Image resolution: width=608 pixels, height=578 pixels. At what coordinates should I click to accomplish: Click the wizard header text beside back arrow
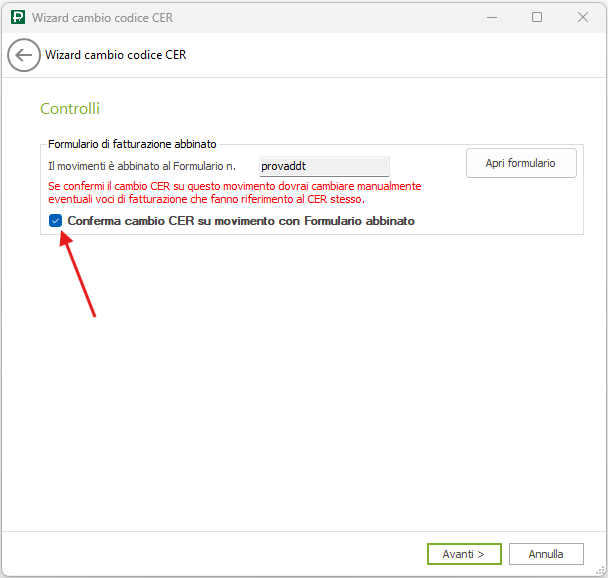[x=116, y=56]
